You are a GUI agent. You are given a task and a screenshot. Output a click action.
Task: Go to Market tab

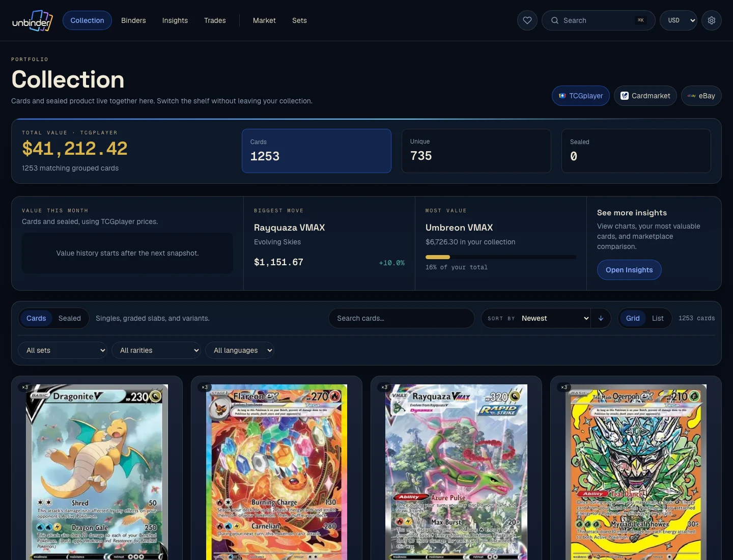(264, 20)
